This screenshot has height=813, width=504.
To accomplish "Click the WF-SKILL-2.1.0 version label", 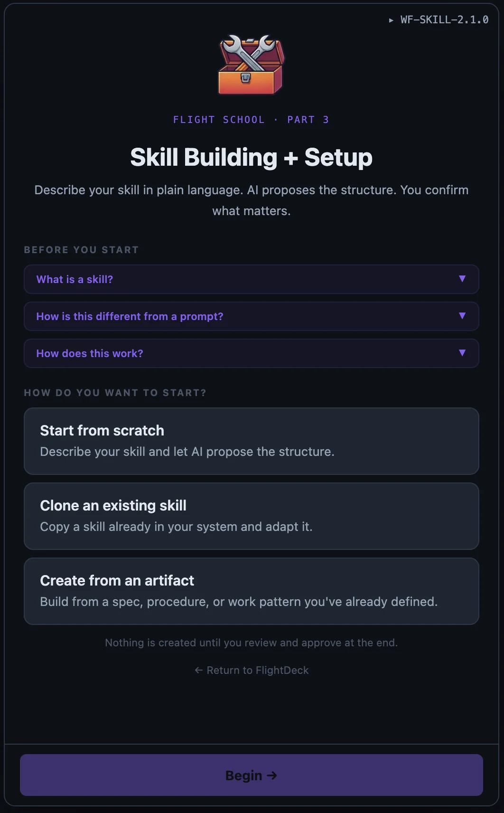I will click(444, 20).
